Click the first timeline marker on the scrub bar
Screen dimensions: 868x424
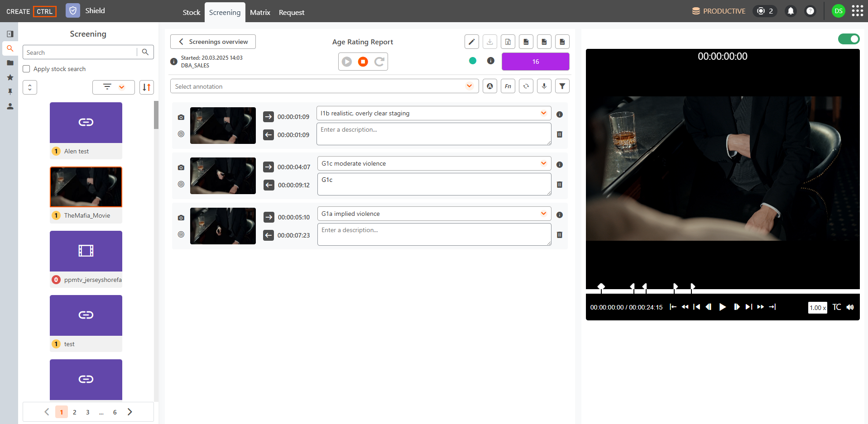click(601, 287)
